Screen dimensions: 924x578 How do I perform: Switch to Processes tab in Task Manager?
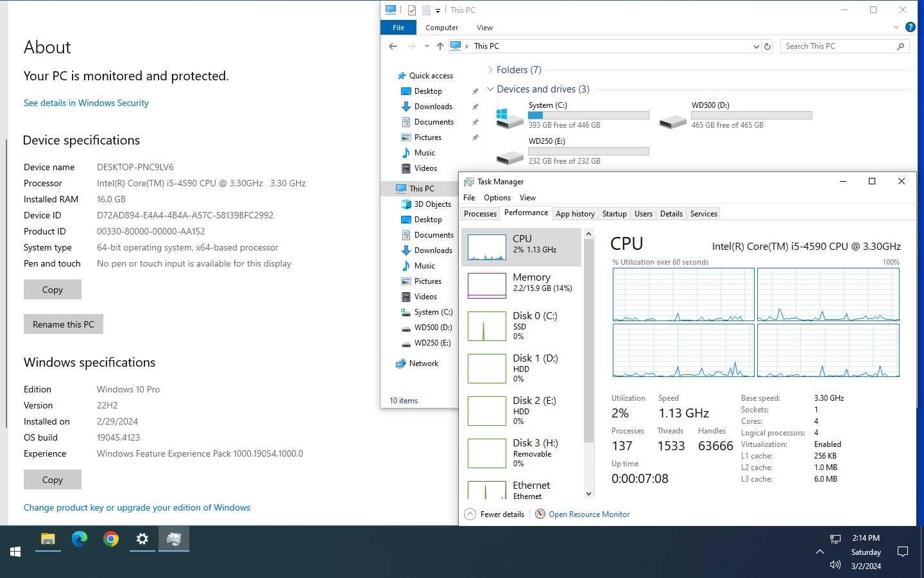click(480, 214)
